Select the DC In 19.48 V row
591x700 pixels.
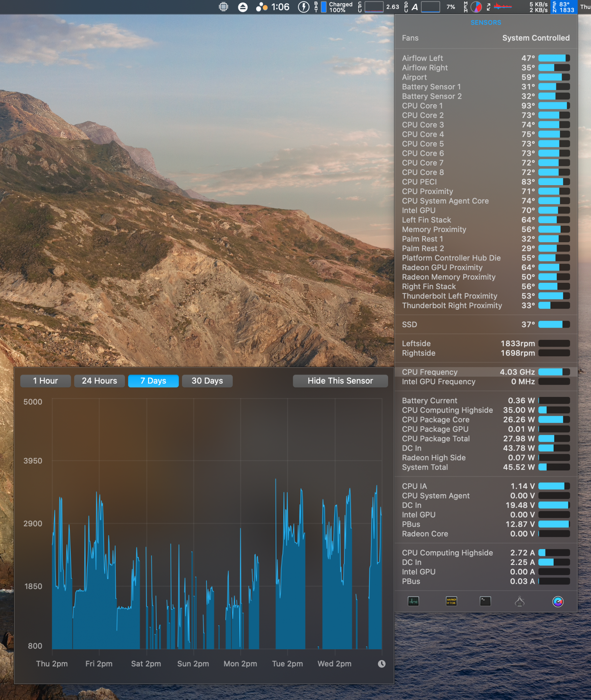coord(486,505)
